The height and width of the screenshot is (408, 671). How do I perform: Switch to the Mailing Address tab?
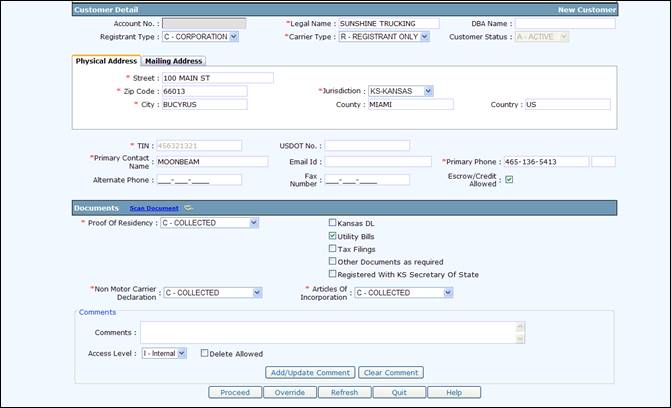(175, 61)
